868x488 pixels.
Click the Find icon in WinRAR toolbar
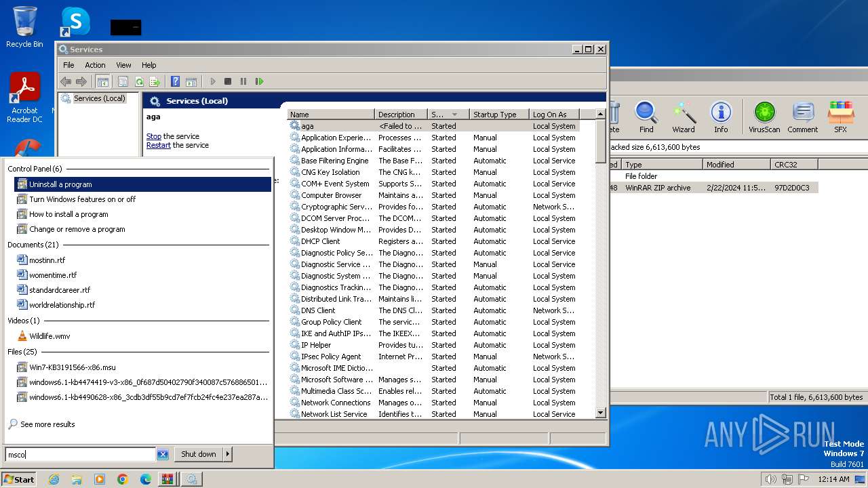click(x=646, y=117)
